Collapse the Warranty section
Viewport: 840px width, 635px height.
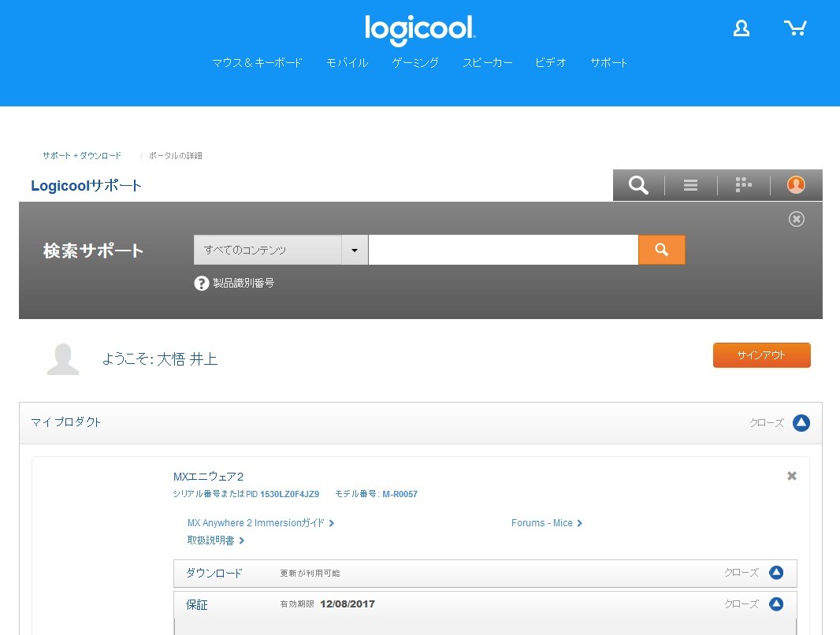(x=775, y=604)
